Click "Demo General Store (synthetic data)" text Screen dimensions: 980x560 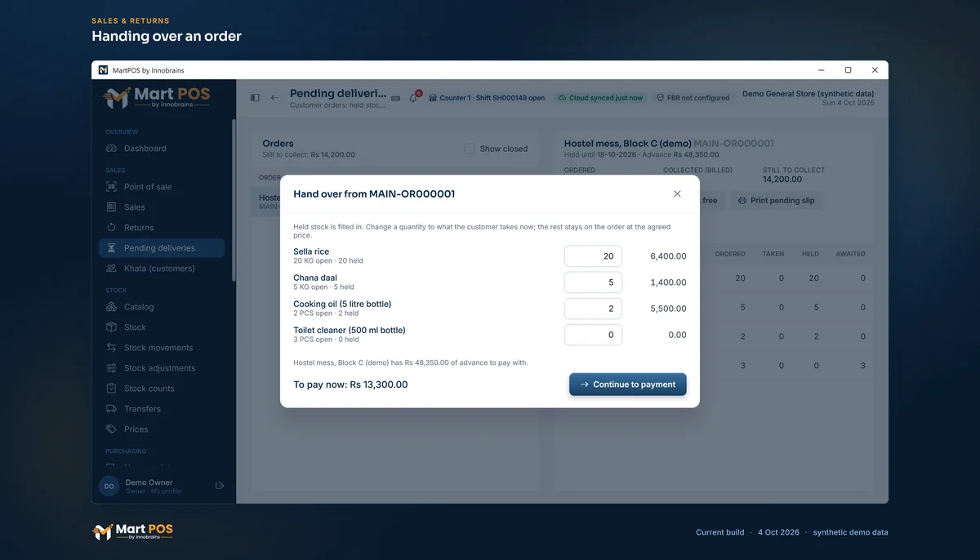(x=808, y=94)
